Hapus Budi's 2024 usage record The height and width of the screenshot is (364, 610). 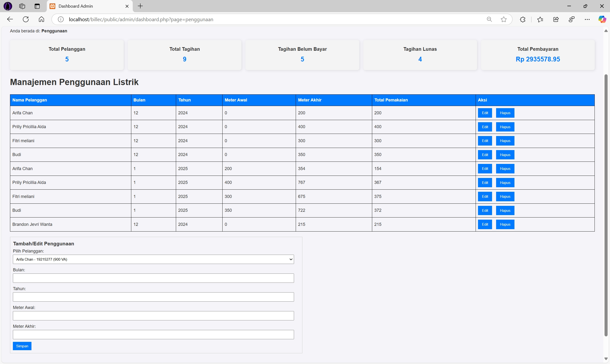click(x=505, y=155)
